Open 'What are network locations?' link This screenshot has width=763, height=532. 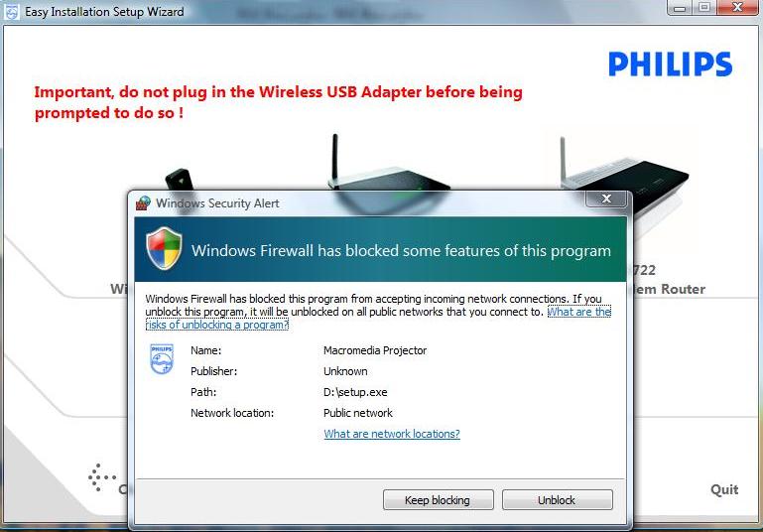[x=392, y=434]
